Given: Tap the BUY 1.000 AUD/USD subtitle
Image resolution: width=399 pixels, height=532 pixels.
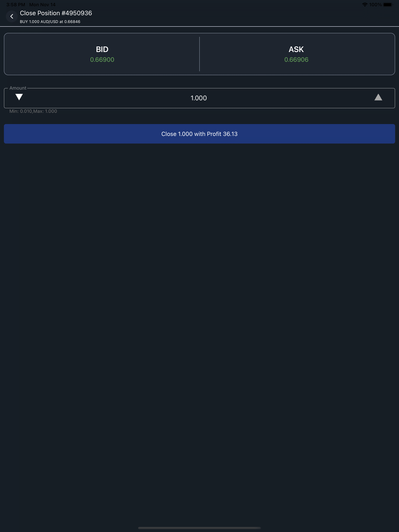Looking at the screenshot, I should 50,22.
